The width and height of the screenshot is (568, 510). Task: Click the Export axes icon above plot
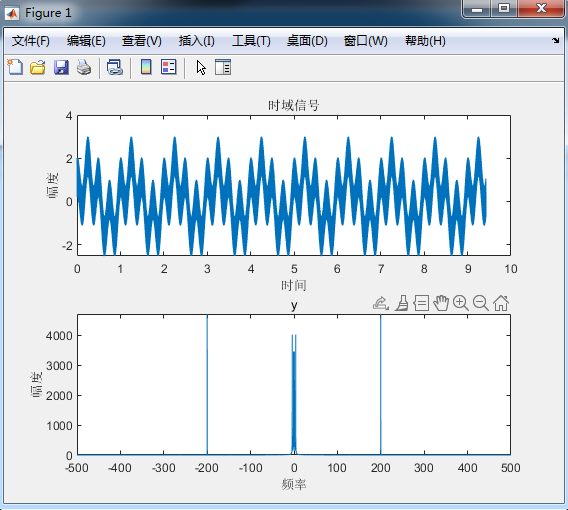tap(381, 303)
